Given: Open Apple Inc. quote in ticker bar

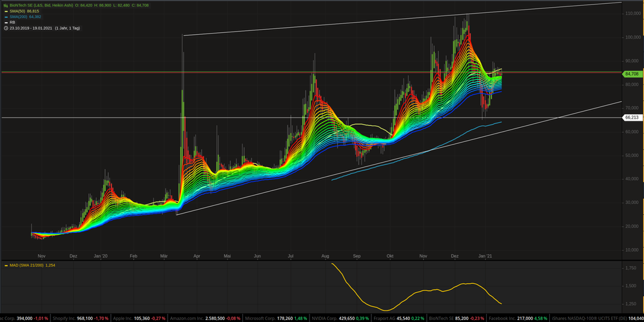Looking at the screenshot, I should 121,318.
